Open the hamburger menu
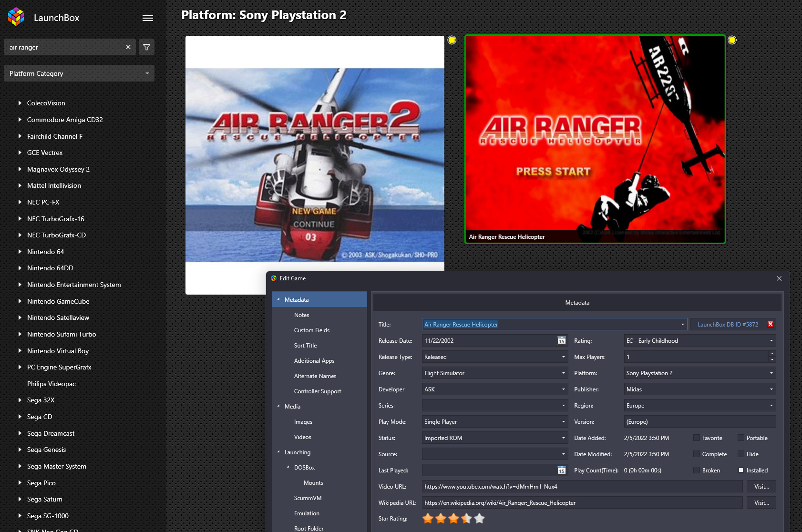802x532 pixels. [x=148, y=18]
